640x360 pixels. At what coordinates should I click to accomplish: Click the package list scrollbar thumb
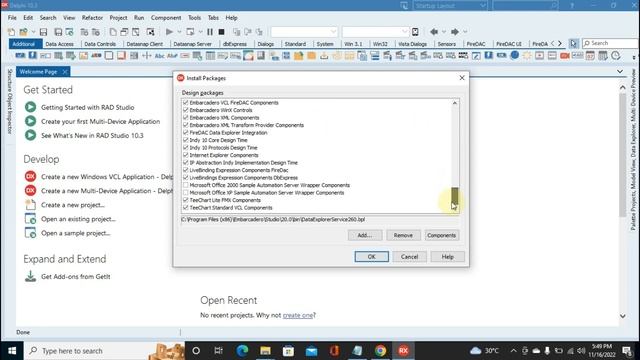point(455,196)
